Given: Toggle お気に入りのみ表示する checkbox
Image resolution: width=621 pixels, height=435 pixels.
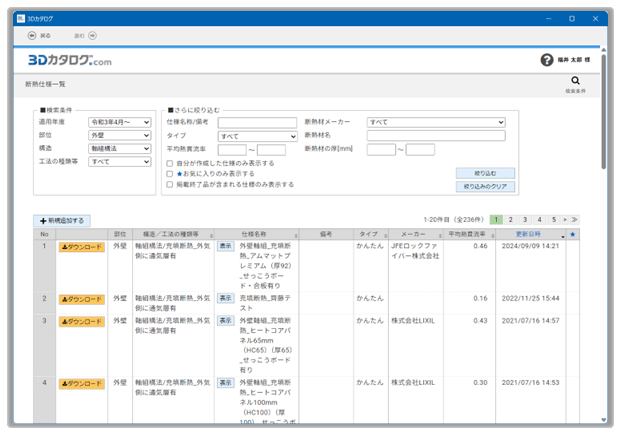Looking at the screenshot, I should [x=170, y=173].
